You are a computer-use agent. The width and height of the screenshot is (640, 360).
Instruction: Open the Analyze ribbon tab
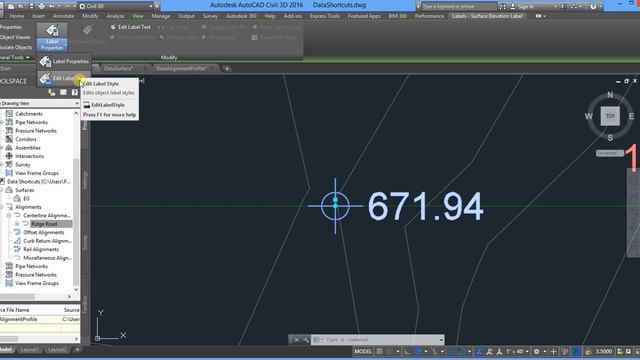(x=116, y=16)
